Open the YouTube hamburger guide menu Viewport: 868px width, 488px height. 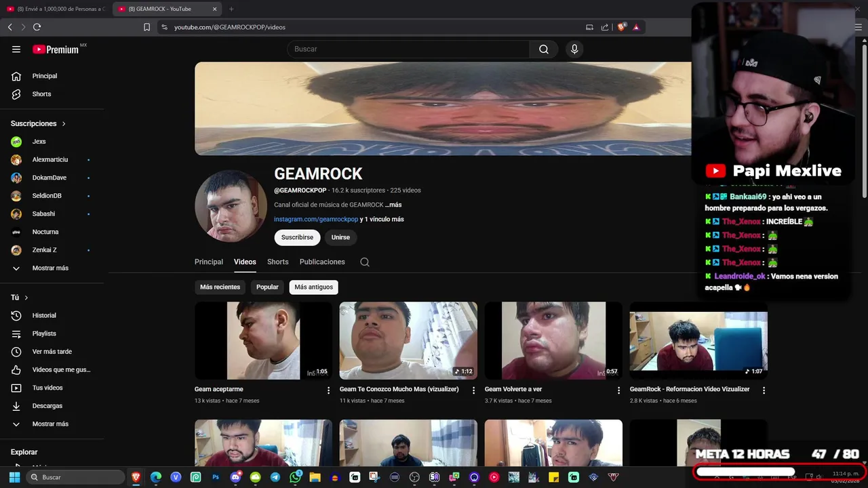pos(16,49)
